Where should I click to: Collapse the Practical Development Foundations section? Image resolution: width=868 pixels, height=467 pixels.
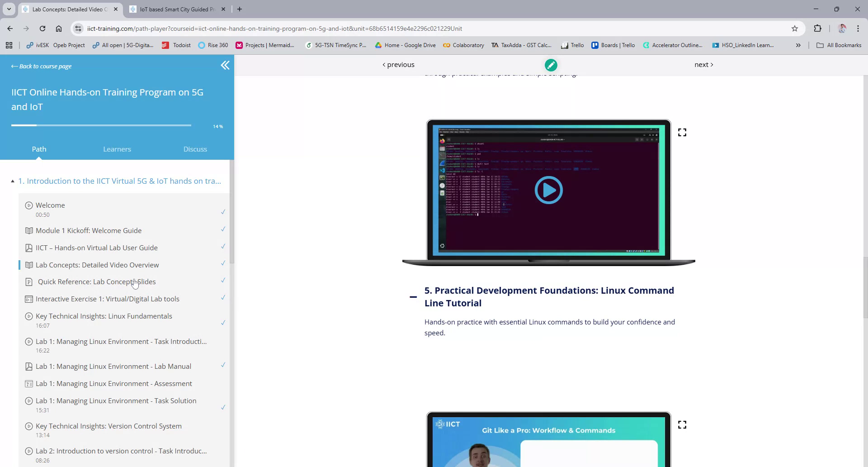pyautogui.click(x=413, y=297)
